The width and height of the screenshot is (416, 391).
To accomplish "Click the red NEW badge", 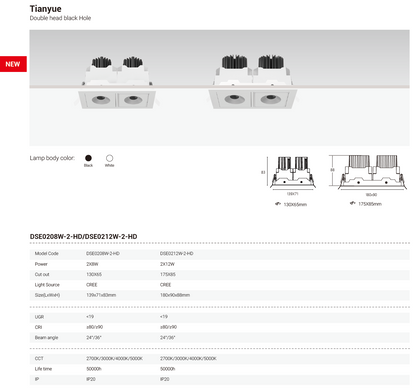I will click(13, 64).
